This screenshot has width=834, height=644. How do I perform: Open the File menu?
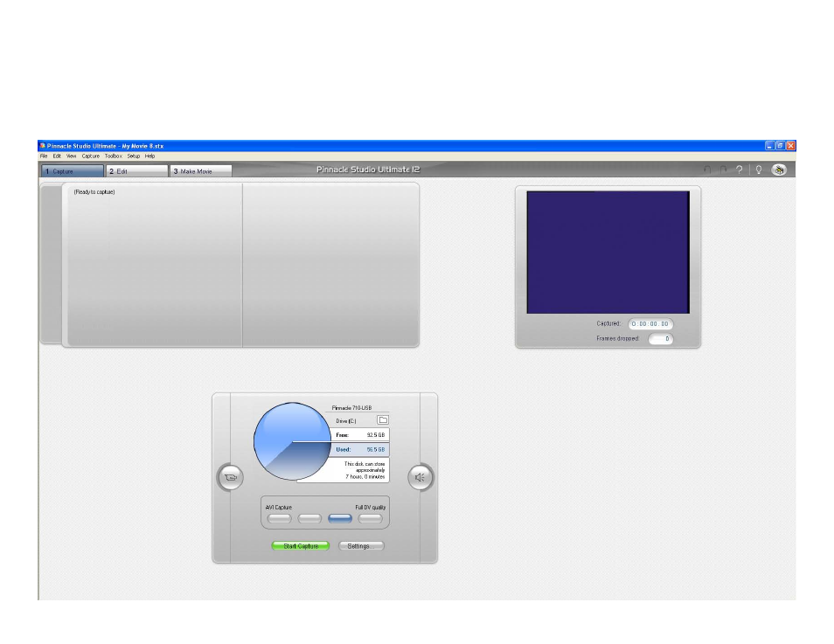point(44,156)
